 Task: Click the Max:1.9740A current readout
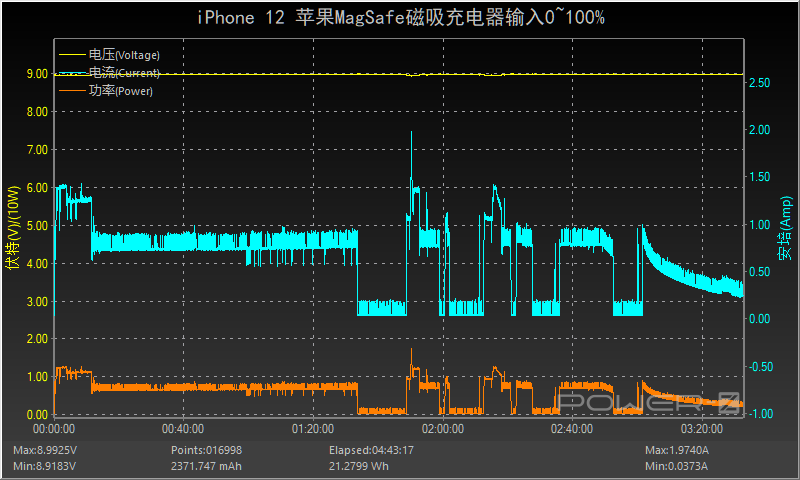(677, 450)
